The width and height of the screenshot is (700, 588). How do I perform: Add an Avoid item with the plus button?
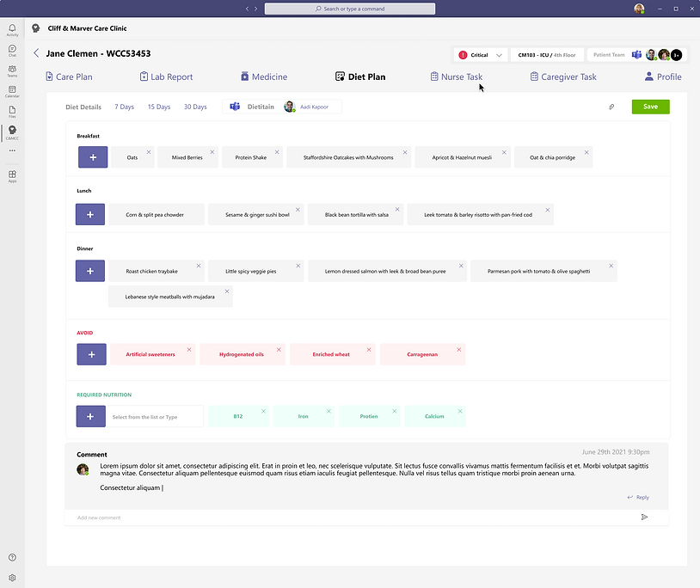point(91,354)
